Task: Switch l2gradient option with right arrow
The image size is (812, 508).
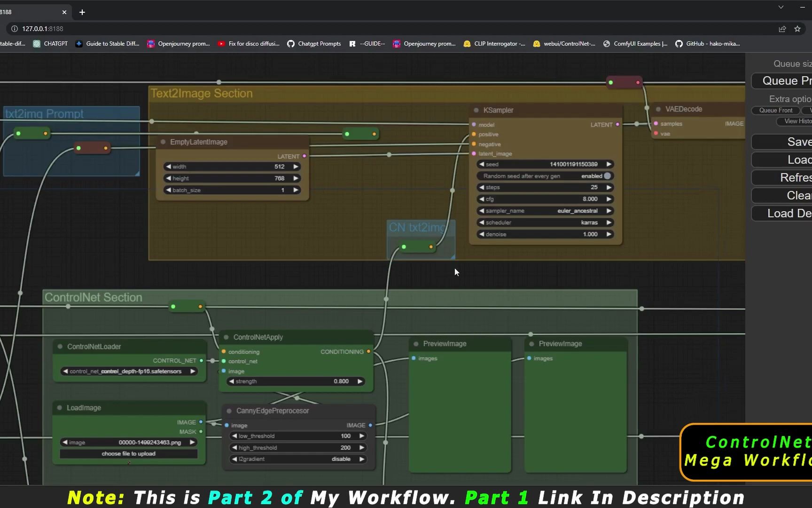Action: coord(362,459)
